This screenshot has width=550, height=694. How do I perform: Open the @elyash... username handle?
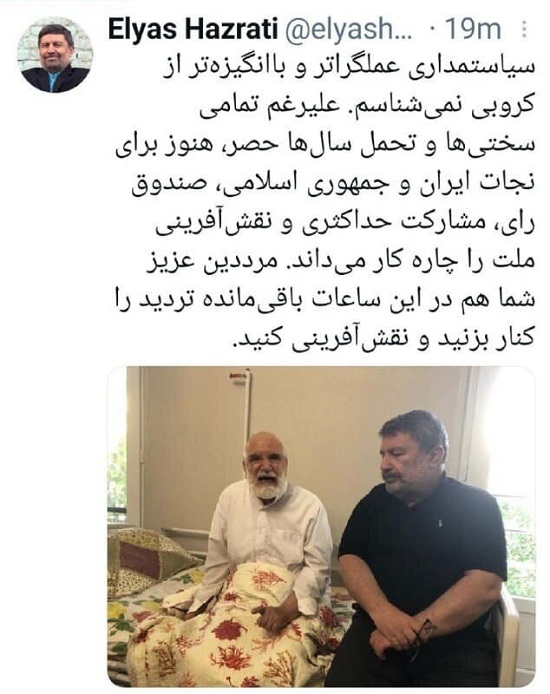coord(349,29)
